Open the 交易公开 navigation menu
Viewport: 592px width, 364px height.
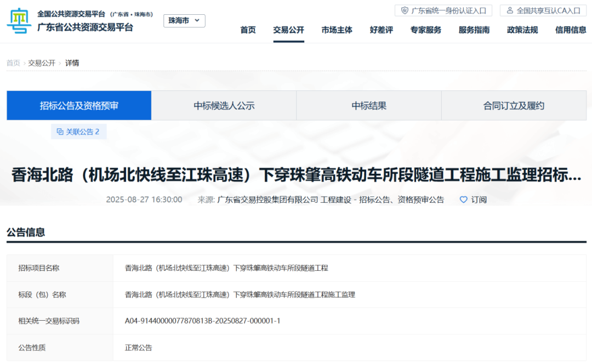pyautogui.click(x=288, y=30)
